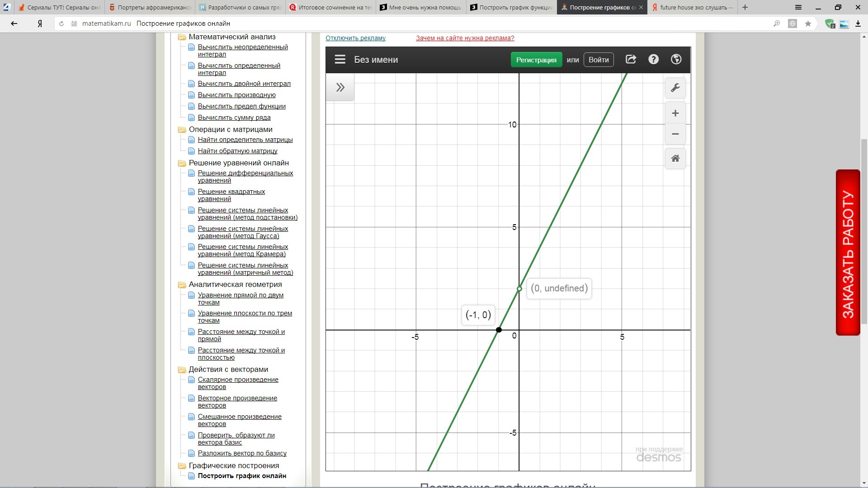Image resolution: width=868 pixels, height=488 pixels.
Task: Reset graph view with home icon
Action: [675, 159]
